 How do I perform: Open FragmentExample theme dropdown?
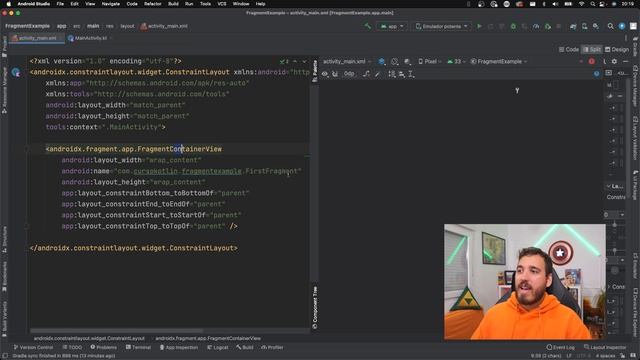[499, 62]
